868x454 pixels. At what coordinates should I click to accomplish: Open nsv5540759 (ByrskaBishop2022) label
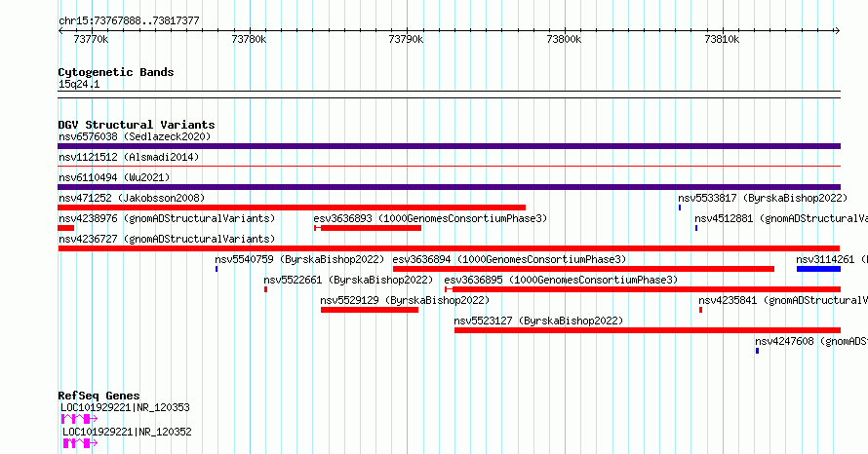click(x=299, y=259)
